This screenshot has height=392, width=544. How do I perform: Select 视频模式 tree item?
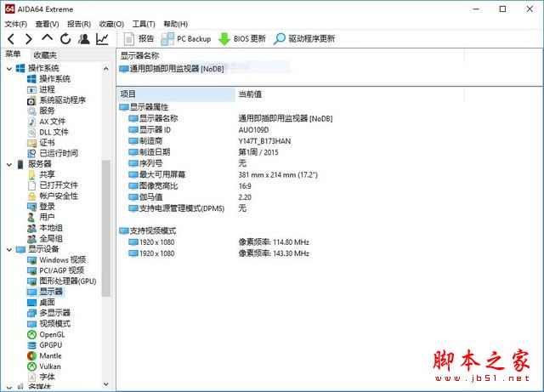click(x=48, y=324)
